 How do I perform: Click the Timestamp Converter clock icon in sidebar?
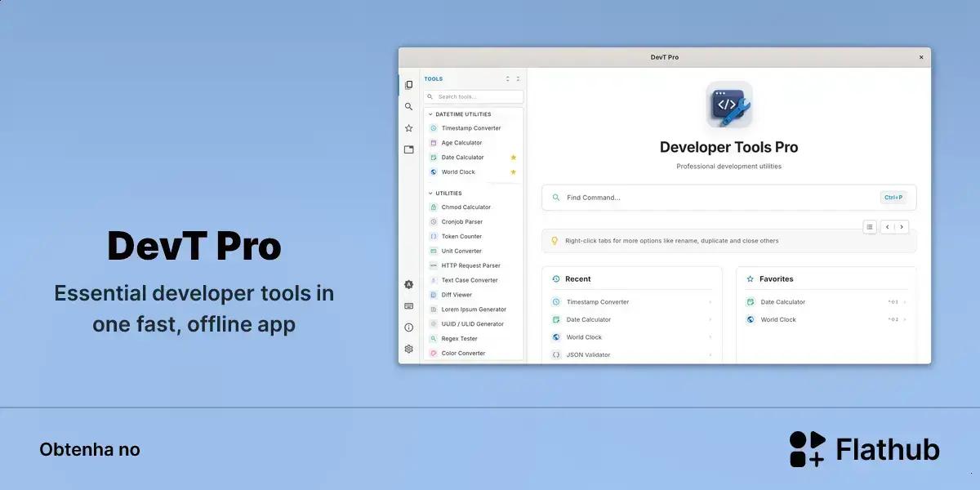click(434, 128)
